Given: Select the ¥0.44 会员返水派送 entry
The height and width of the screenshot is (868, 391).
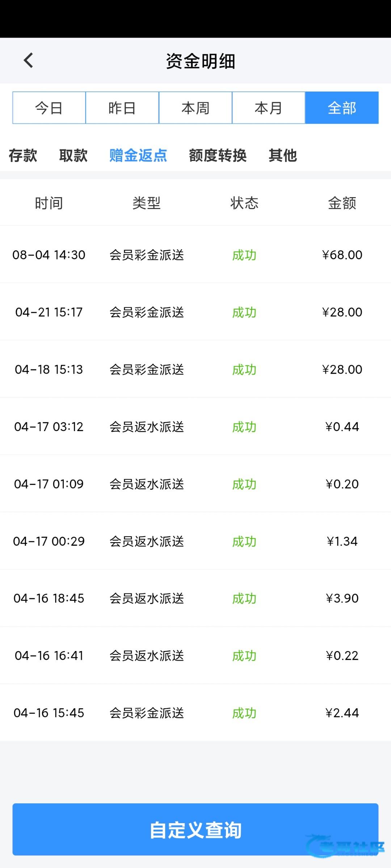Looking at the screenshot, I should click(195, 426).
